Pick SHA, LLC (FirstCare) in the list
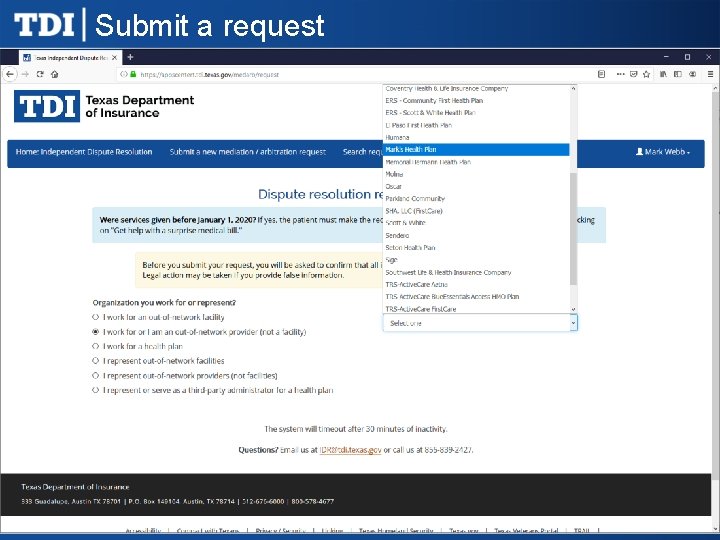The height and width of the screenshot is (540, 720). (x=476, y=211)
